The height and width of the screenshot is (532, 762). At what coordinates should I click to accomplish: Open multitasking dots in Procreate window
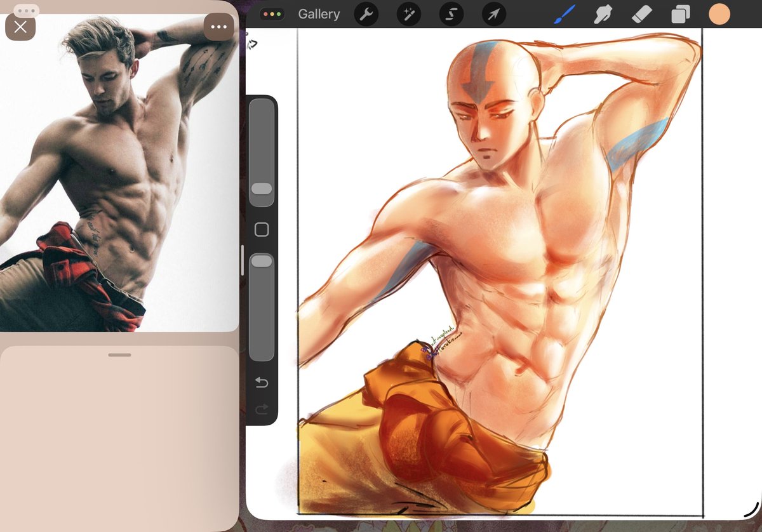tap(272, 13)
